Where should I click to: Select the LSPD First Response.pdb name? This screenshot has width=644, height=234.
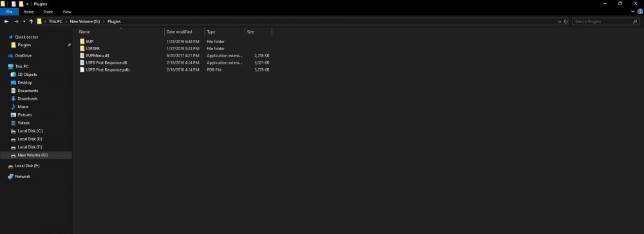(108, 69)
